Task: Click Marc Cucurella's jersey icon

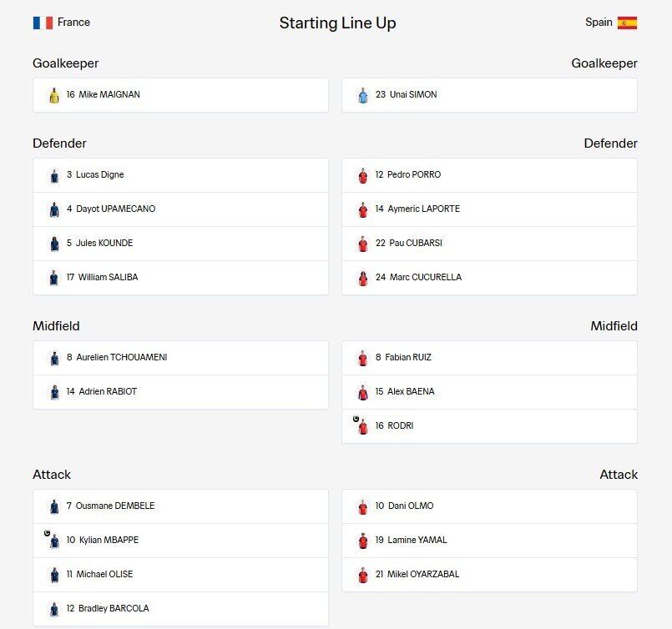Action: click(x=363, y=278)
